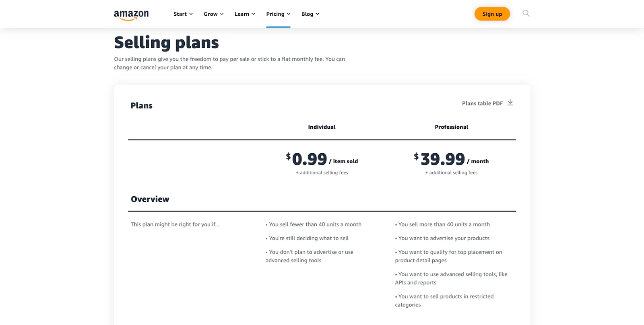Screen dimensions: 644x325
Task: Click the Sign up button
Action: (492, 14)
